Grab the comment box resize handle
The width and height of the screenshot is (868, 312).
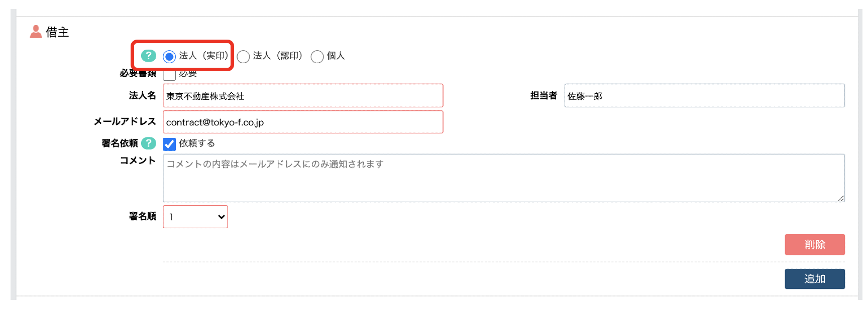click(841, 199)
